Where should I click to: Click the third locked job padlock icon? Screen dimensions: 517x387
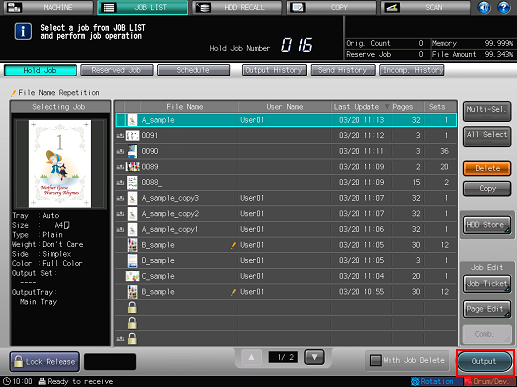click(x=132, y=339)
